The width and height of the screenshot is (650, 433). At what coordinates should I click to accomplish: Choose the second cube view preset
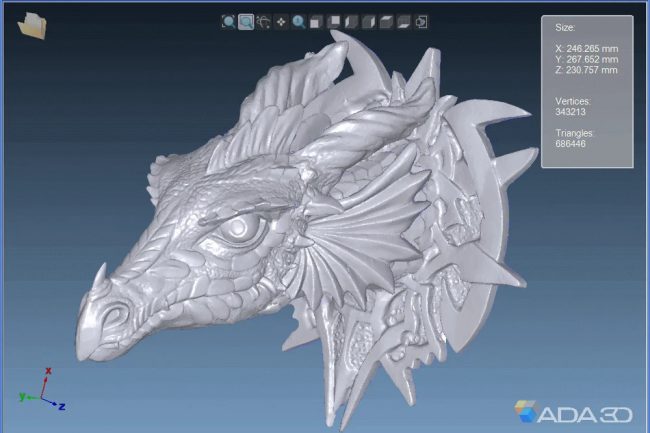coord(334,21)
